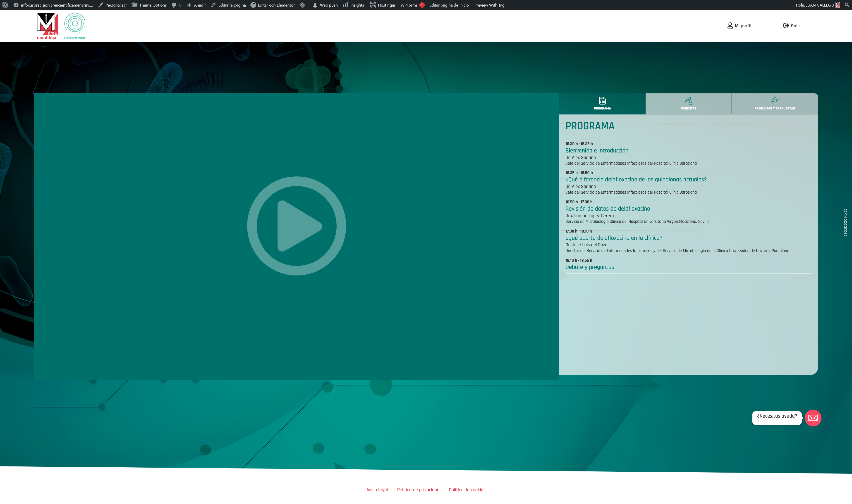Click the Menarini área científica logo
The height and width of the screenshot is (504, 852).
(x=47, y=26)
